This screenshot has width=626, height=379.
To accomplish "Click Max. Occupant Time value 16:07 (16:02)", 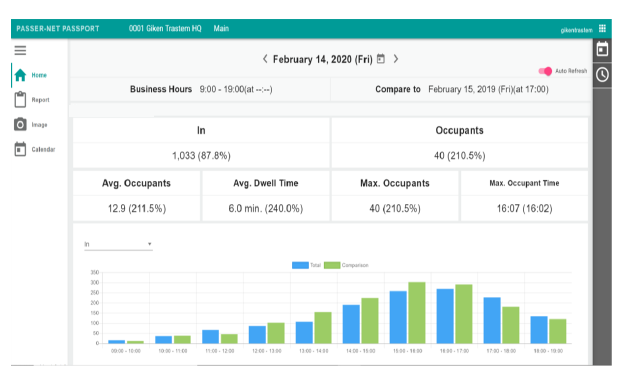I will click(524, 208).
